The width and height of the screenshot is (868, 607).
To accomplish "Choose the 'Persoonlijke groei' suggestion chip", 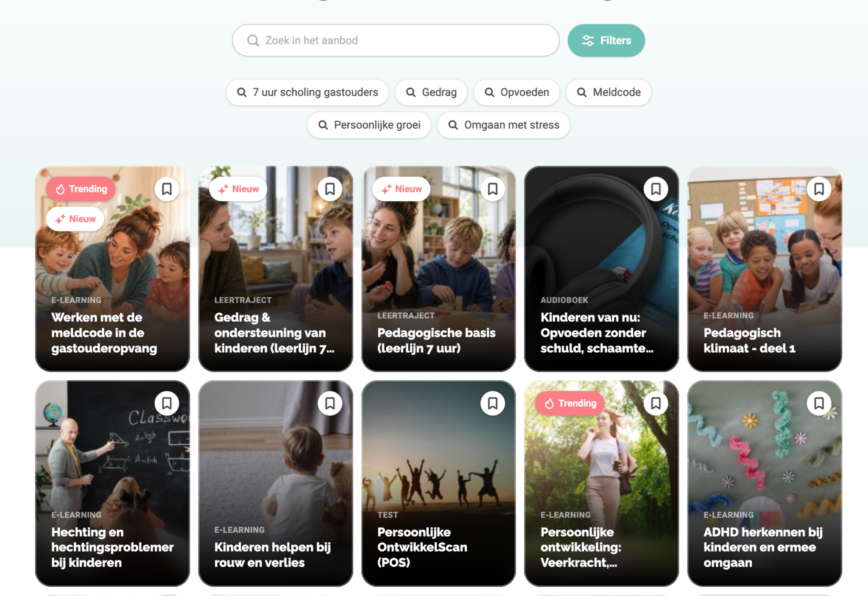I will pos(369,125).
